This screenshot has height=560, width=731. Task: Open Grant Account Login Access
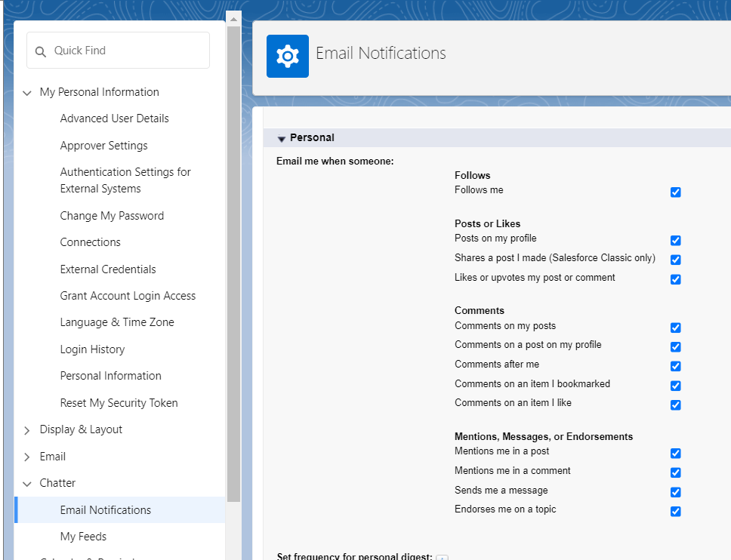128,296
